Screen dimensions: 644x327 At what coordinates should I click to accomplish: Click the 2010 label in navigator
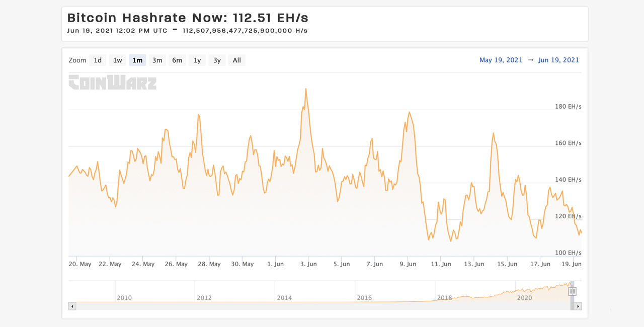pos(124,298)
